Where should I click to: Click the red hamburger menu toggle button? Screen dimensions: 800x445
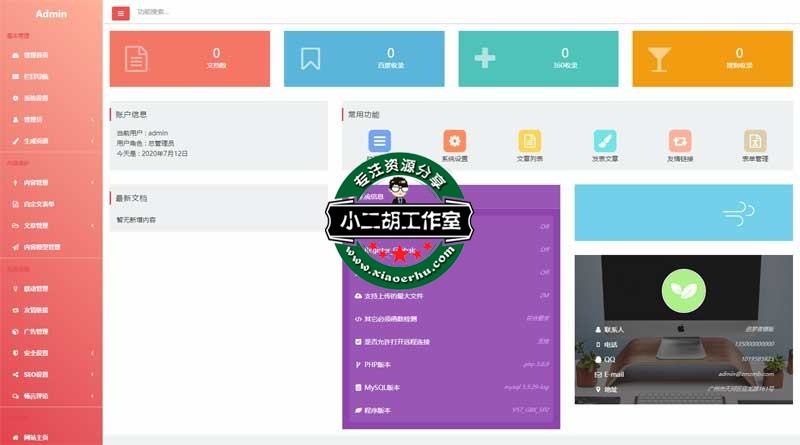[x=121, y=13]
